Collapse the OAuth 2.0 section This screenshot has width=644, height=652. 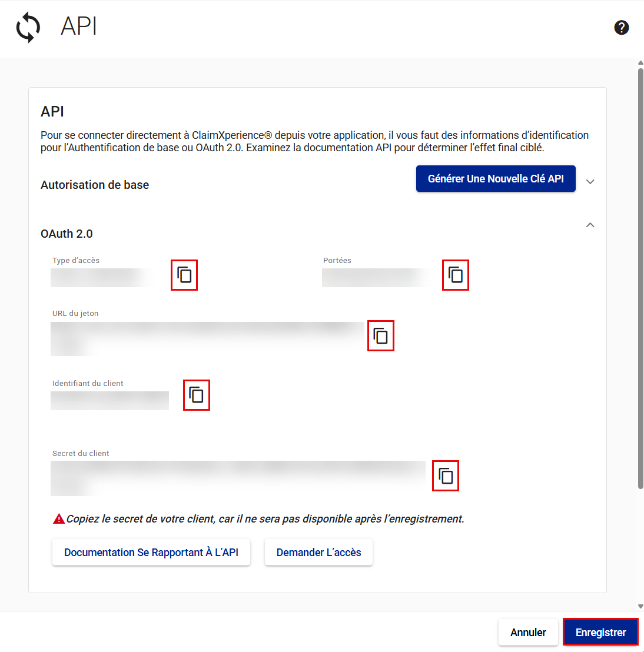pos(590,225)
